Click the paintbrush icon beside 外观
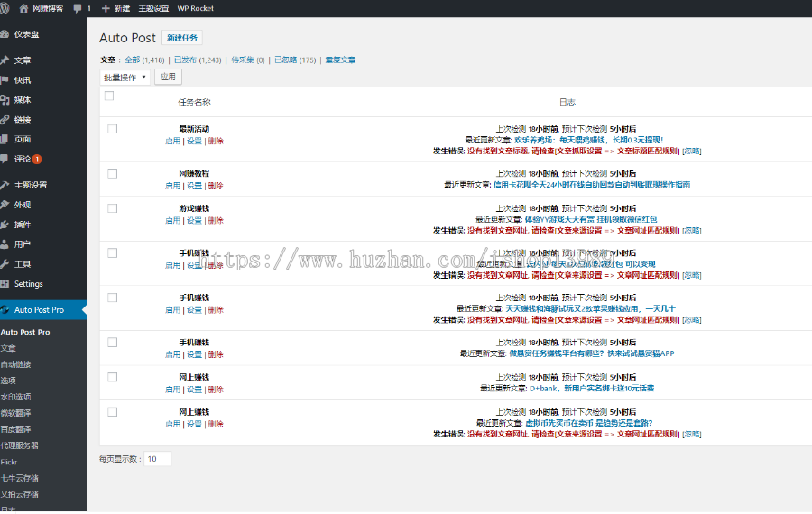This screenshot has height=514, width=812. (5, 205)
